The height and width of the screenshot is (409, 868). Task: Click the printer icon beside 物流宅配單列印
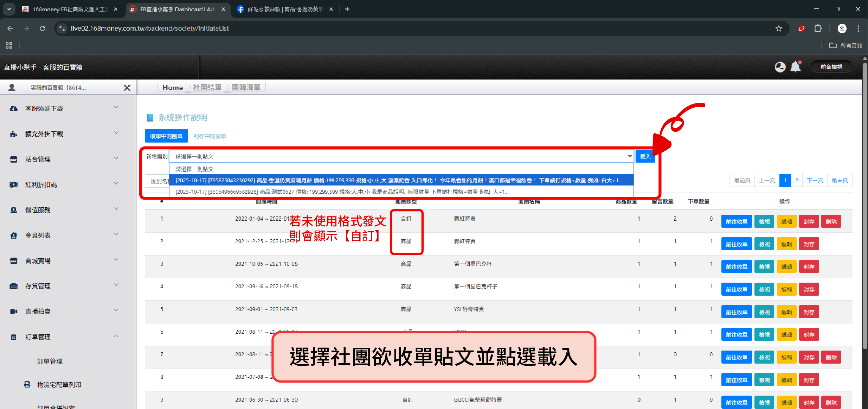tap(27, 384)
